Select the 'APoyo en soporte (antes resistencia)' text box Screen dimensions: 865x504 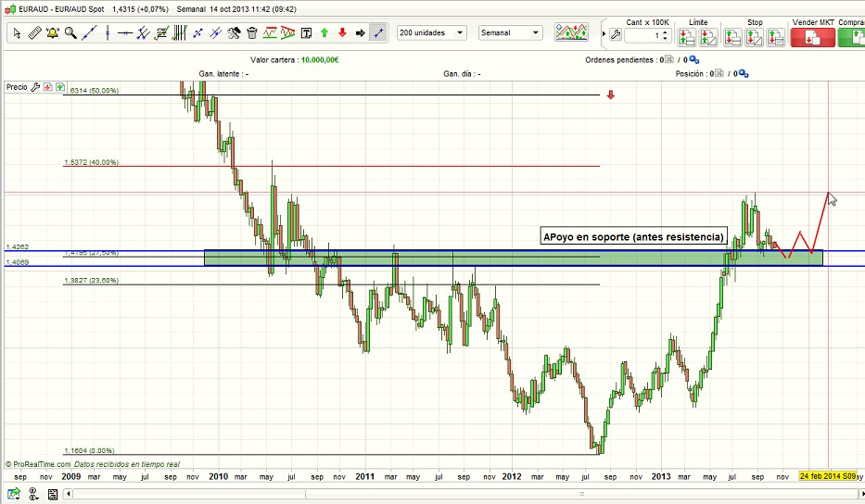coord(633,236)
